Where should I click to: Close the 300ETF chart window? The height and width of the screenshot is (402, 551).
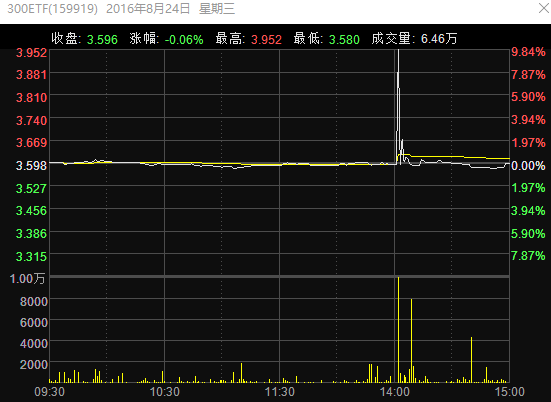[x=544, y=8]
